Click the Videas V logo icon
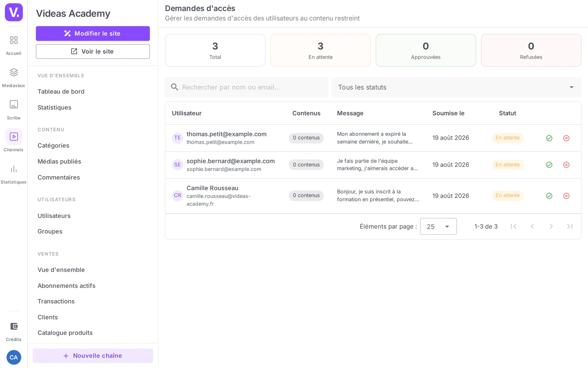 [x=14, y=12]
